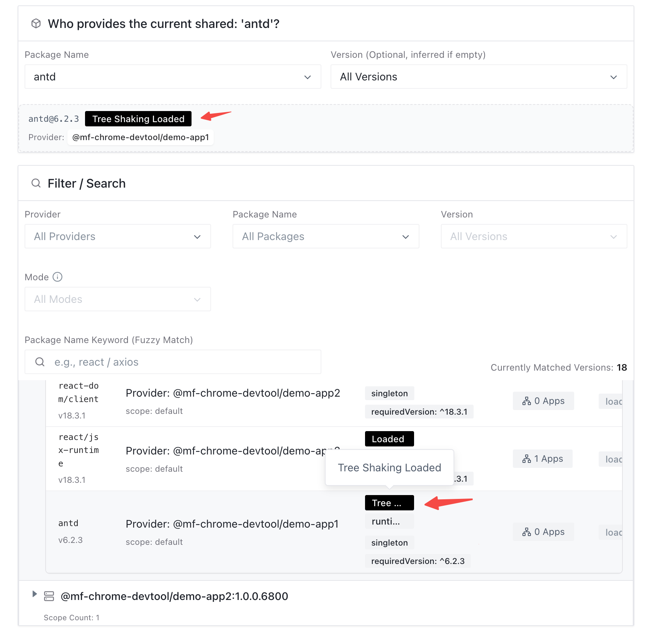This screenshot has height=644, width=655.
Task: Click the singleton tag in antd row
Action: pos(389,543)
